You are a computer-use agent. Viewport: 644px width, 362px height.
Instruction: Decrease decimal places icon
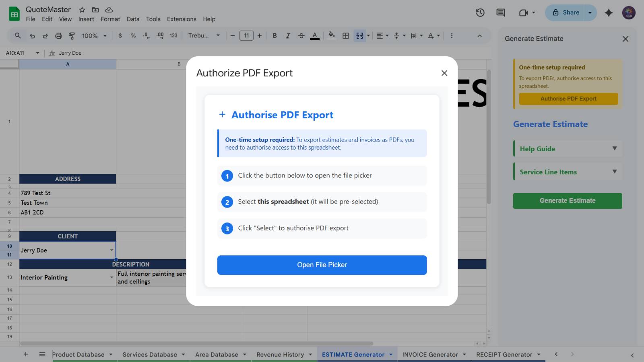[146, 35]
